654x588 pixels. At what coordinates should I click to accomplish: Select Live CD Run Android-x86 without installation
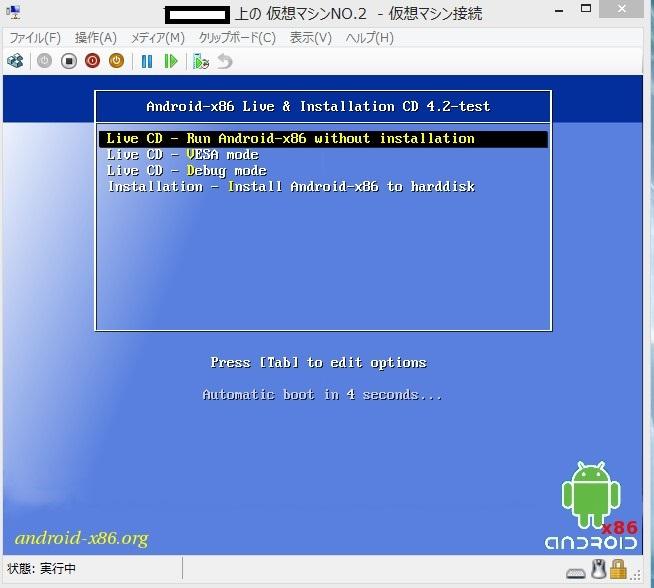(x=323, y=139)
